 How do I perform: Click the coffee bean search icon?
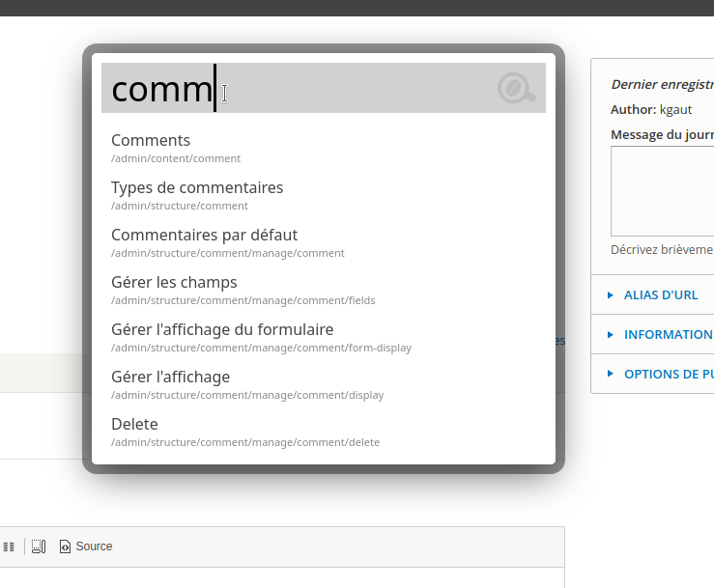point(517,89)
